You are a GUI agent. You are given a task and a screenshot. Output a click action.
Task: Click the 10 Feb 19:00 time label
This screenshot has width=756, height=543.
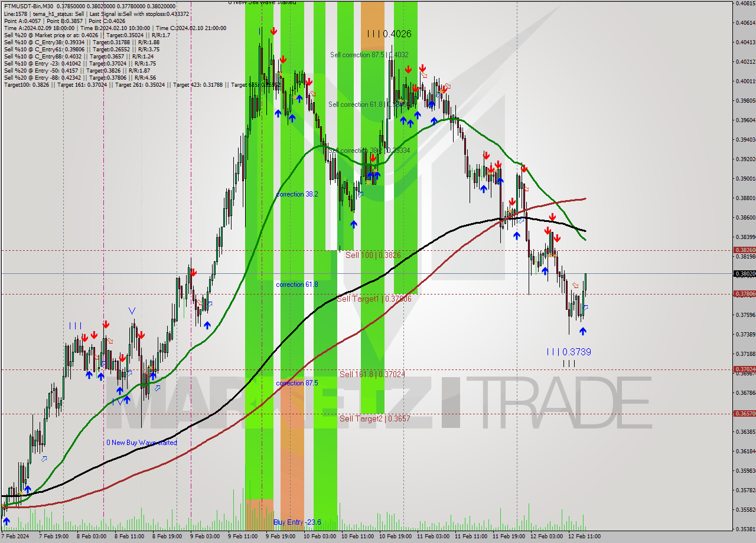tap(395, 537)
